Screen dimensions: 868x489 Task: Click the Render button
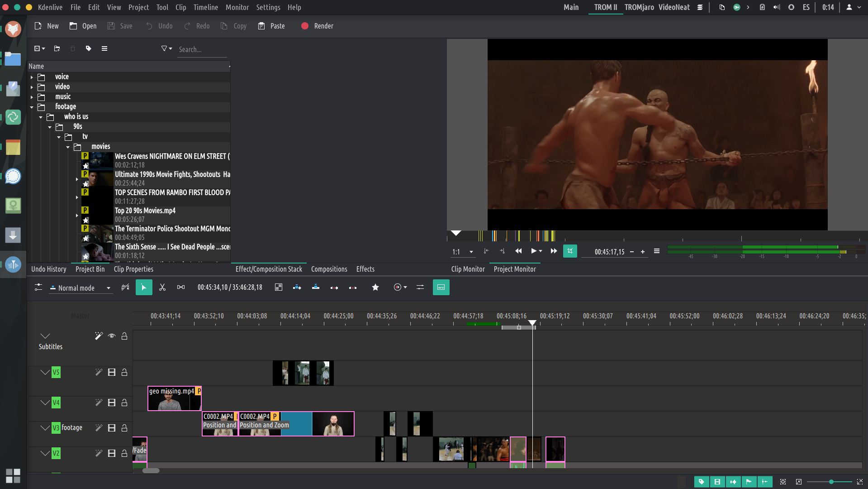point(317,26)
